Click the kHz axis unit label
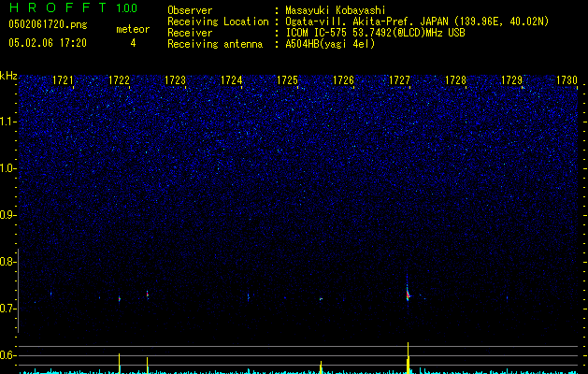This screenshot has width=588, height=374. coord(8,76)
